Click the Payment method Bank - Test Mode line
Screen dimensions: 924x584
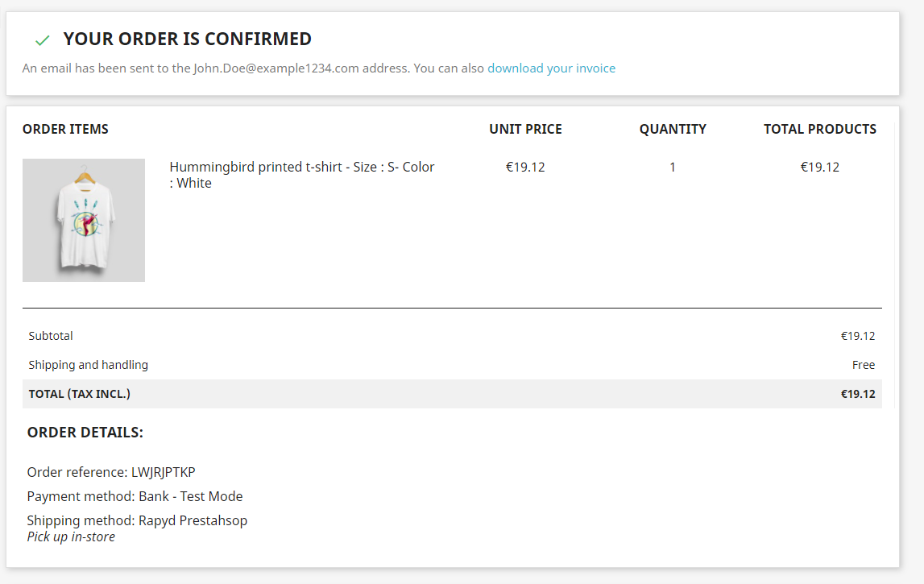click(x=135, y=496)
